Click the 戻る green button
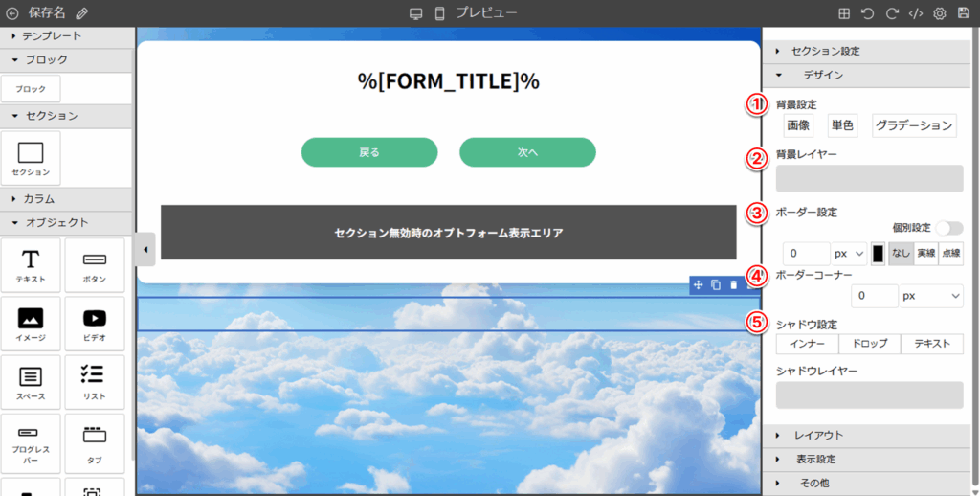 click(x=369, y=152)
